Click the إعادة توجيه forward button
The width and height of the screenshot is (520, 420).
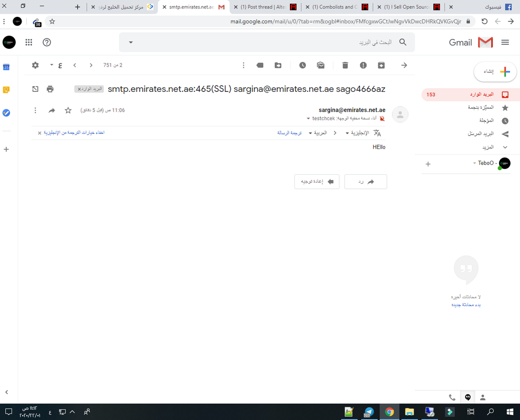[x=317, y=182]
